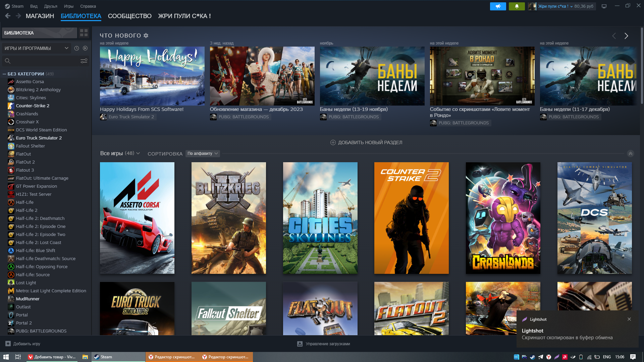Open the Steam menu

pyautogui.click(x=14, y=6)
